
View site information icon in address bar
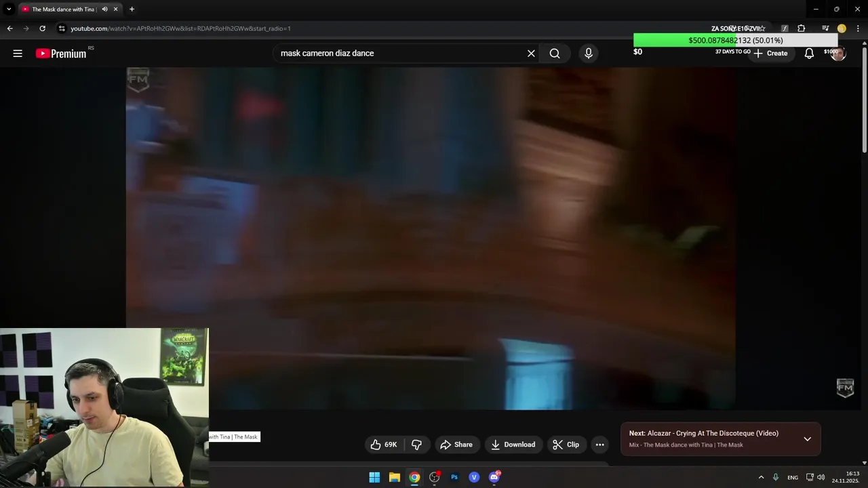[62, 28]
